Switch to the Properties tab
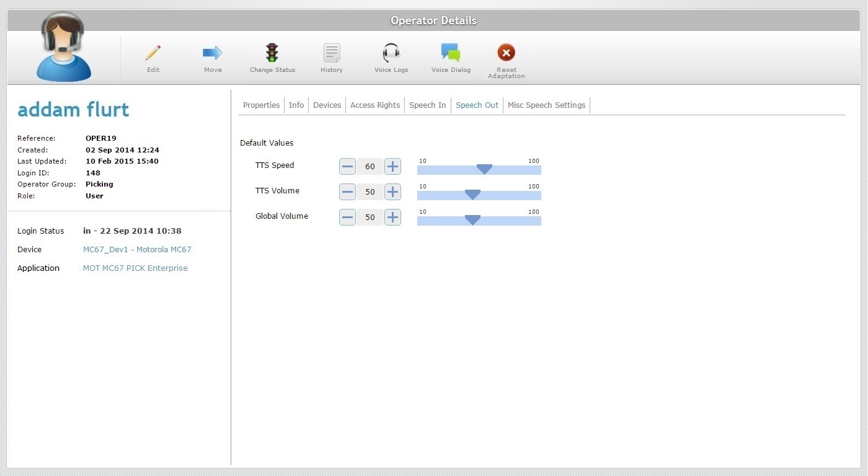868x476 pixels. click(x=261, y=105)
